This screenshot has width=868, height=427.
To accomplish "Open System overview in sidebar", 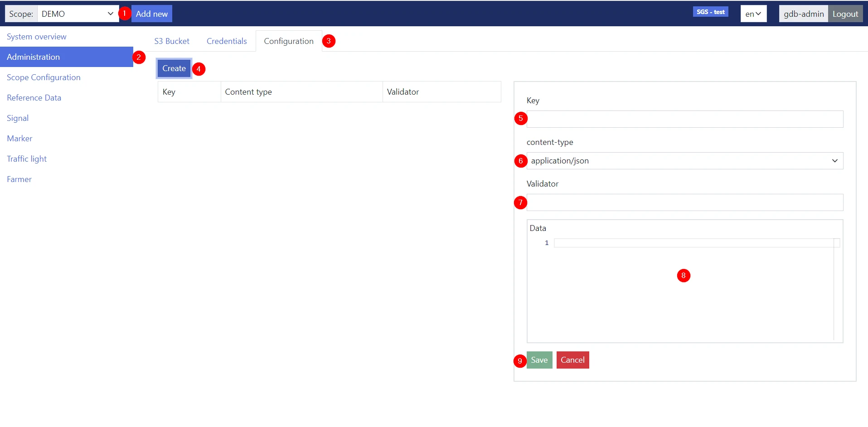I will (x=36, y=37).
